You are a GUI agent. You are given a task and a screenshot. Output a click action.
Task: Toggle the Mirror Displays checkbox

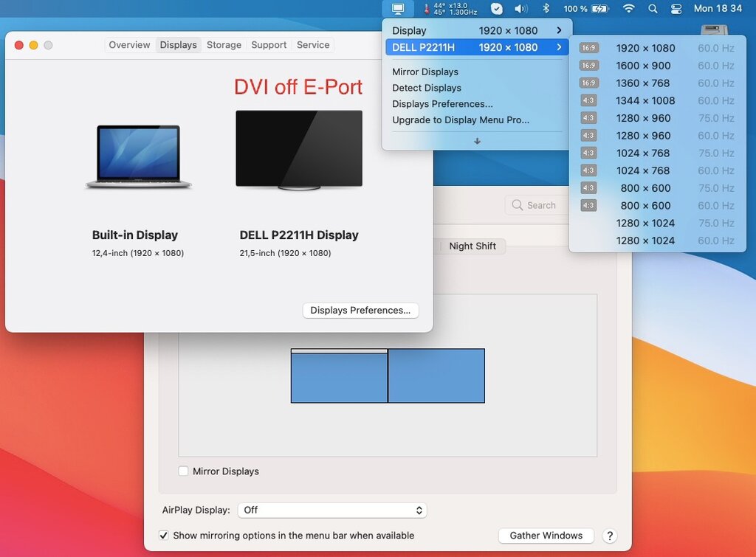click(184, 471)
